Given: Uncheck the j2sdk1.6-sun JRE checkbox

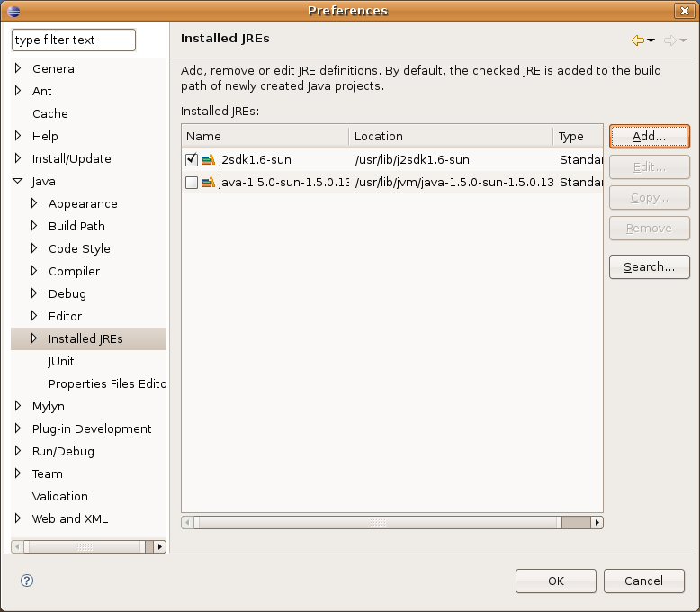Looking at the screenshot, I should 191,160.
